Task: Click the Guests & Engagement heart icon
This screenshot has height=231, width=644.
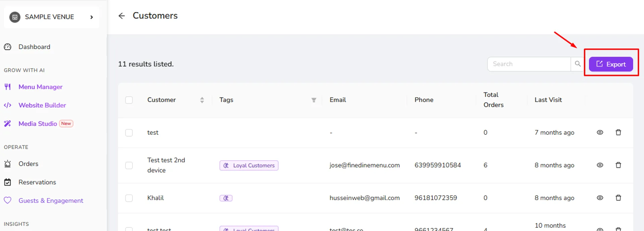Action: pos(8,200)
